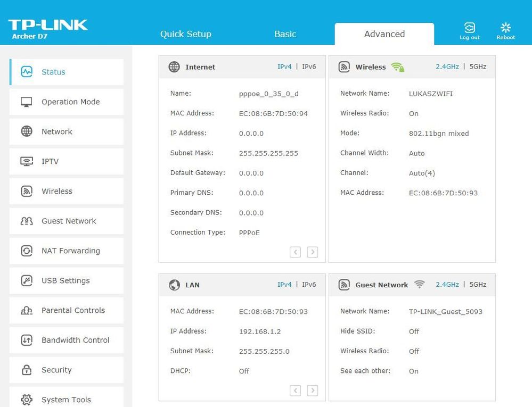Click the USB Settings sidebar icon
The image size is (532, 407).
coord(27,280)
